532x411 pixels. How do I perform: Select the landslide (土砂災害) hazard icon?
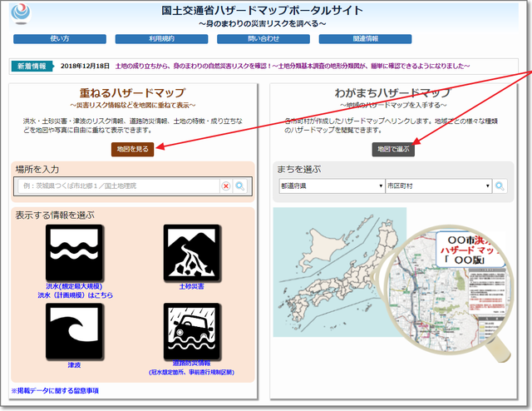coord(191,251)
